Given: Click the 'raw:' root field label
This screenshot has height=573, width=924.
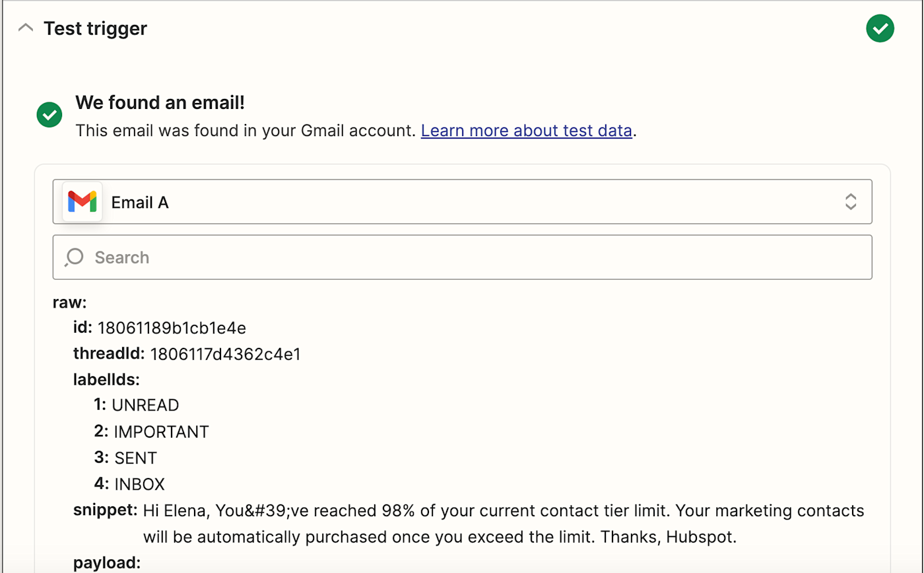Looking at the screenshot, I should pos(69,302).
